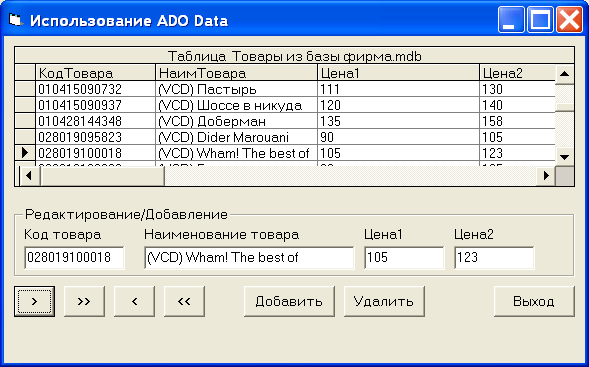The image size is (589, 367).
Task: Focus the Цена2 edit field
Action: click(494, 258)
